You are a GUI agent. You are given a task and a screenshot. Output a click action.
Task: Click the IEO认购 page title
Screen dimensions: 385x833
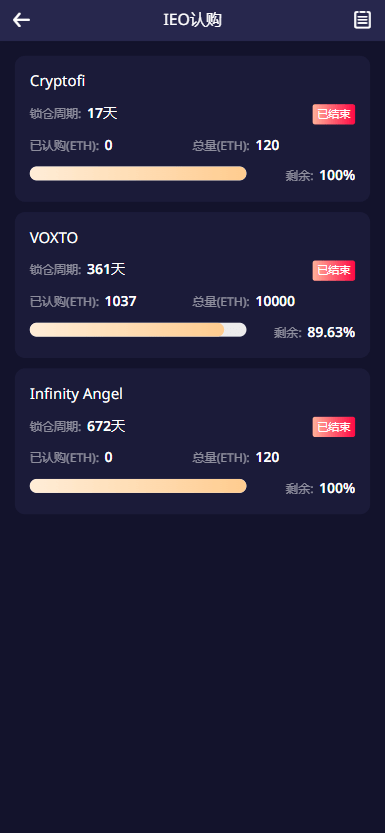(x=192, y=20)
